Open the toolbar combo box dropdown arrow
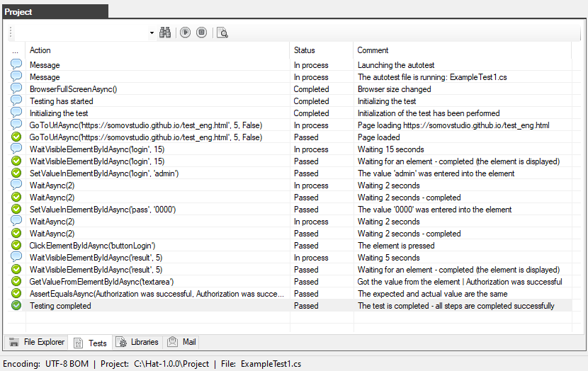 click(152, 33)
